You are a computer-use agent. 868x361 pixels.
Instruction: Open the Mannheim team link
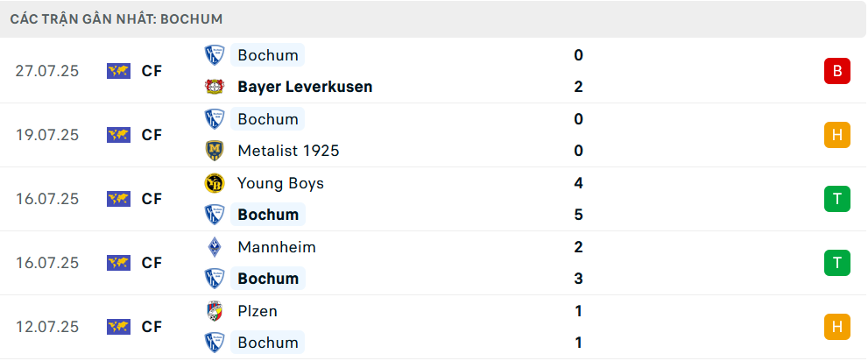tap(277, 247)
